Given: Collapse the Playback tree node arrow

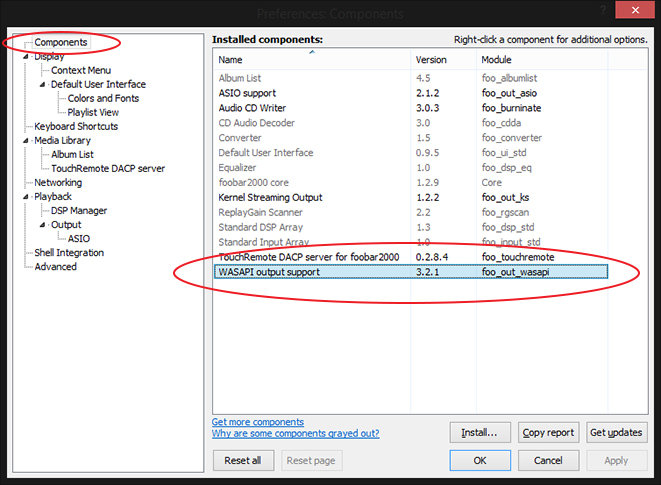Looking at the screenshot, I should pyautogui.click(x=26, y=197).
